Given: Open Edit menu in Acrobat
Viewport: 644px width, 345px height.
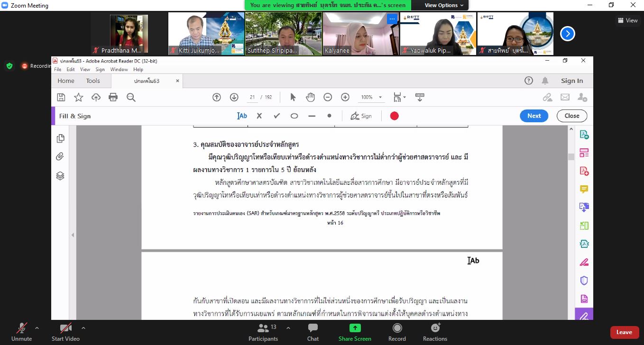Looking at the screenshot, I should [x=71, y=69].
